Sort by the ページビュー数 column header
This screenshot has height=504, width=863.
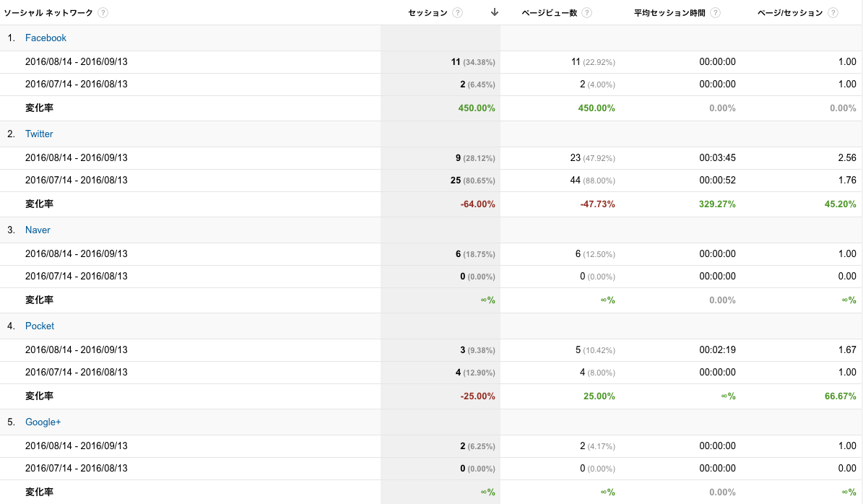pos(550,13)
